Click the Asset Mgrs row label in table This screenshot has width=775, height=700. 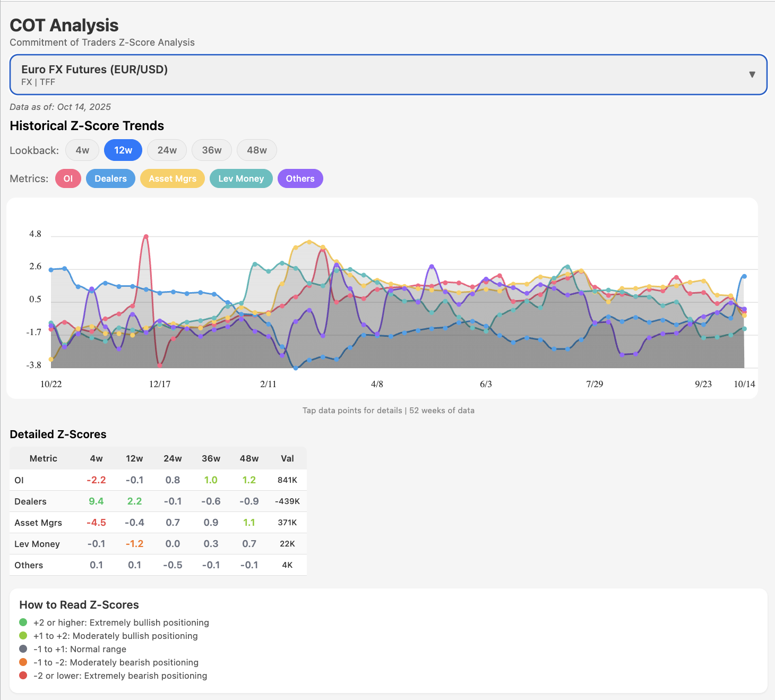click(x=38, y=523)
